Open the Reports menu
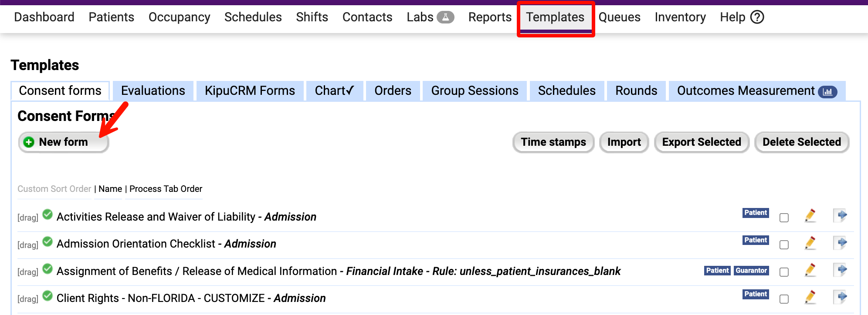Screen dimensions: 868x315 coord(490,17)
